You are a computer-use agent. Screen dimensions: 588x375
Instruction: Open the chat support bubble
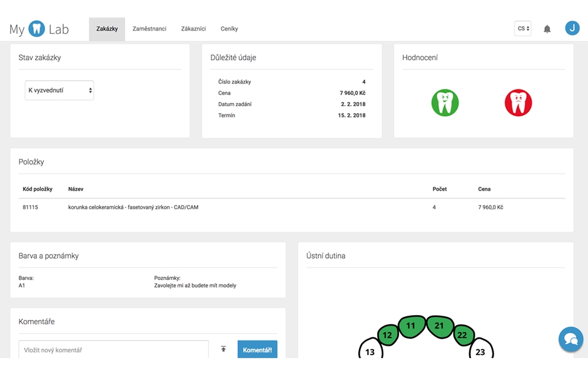(570, 339)
